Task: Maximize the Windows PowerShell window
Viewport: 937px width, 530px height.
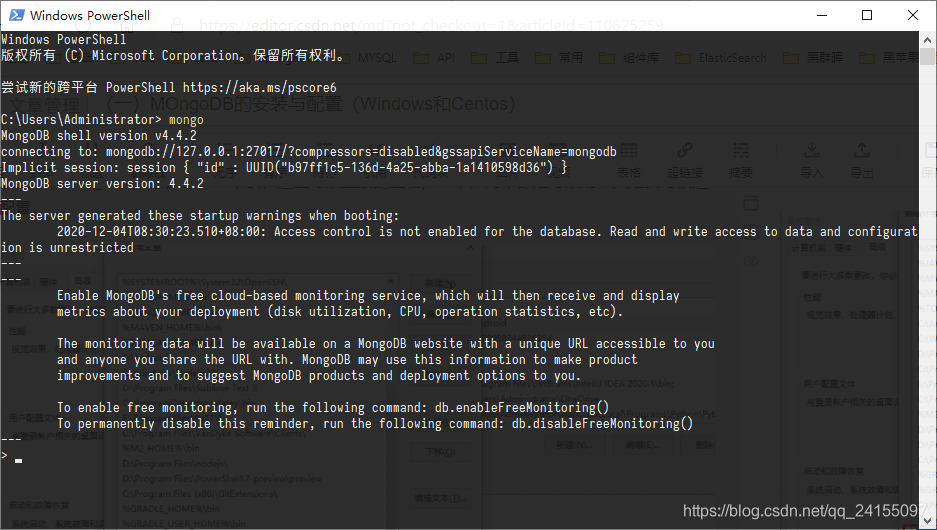Action: coord(867,15)
